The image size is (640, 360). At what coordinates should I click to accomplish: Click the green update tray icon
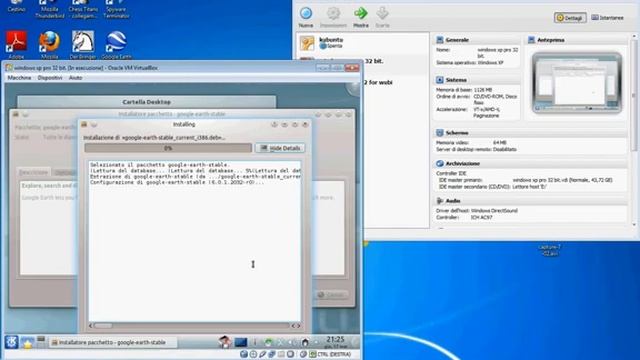268,342
